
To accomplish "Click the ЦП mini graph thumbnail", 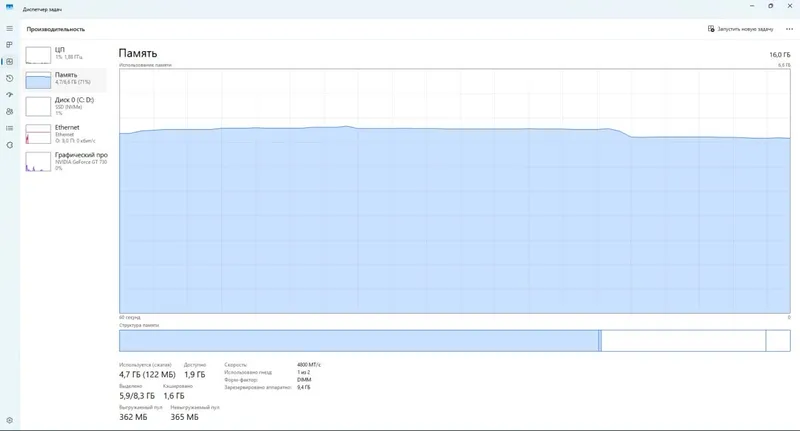I will pyautogui.click(x=38, y=55).
